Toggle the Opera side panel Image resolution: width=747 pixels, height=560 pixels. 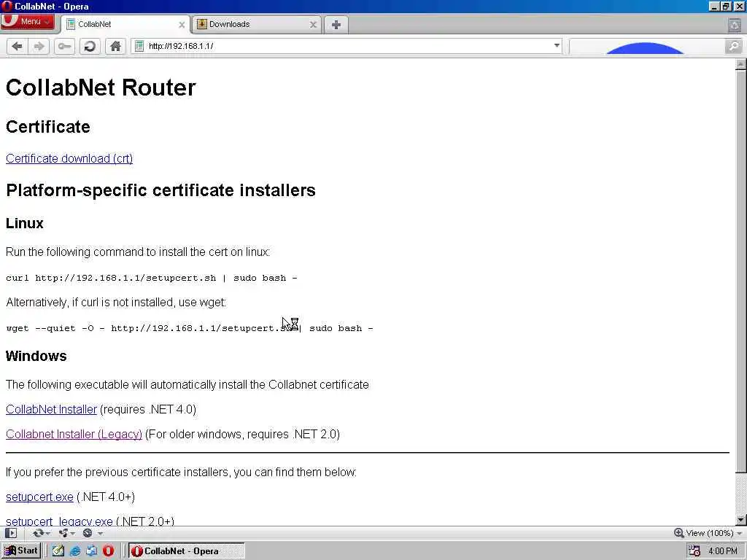[11, 533]
